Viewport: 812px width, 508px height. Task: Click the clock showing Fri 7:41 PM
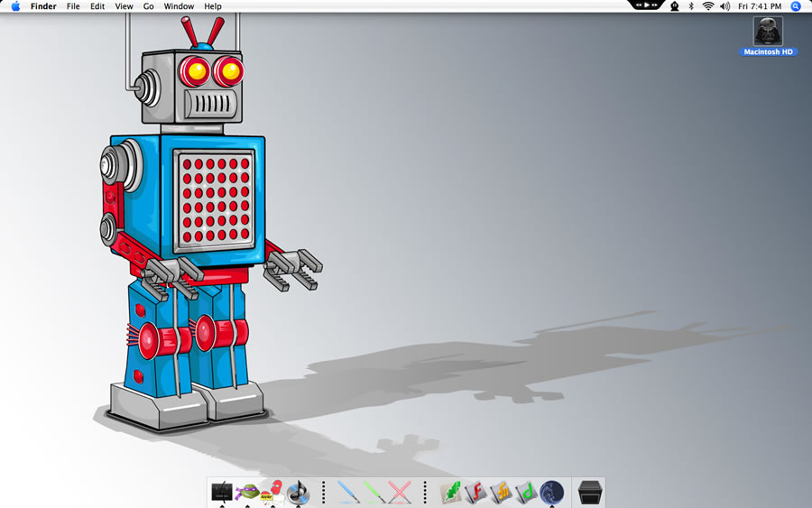tap(760, 6)
